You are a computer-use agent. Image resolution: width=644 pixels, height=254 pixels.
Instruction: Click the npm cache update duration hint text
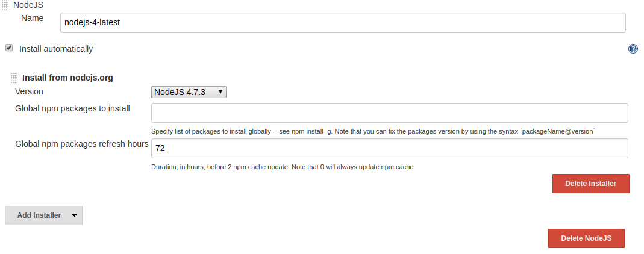coord(282,167)
